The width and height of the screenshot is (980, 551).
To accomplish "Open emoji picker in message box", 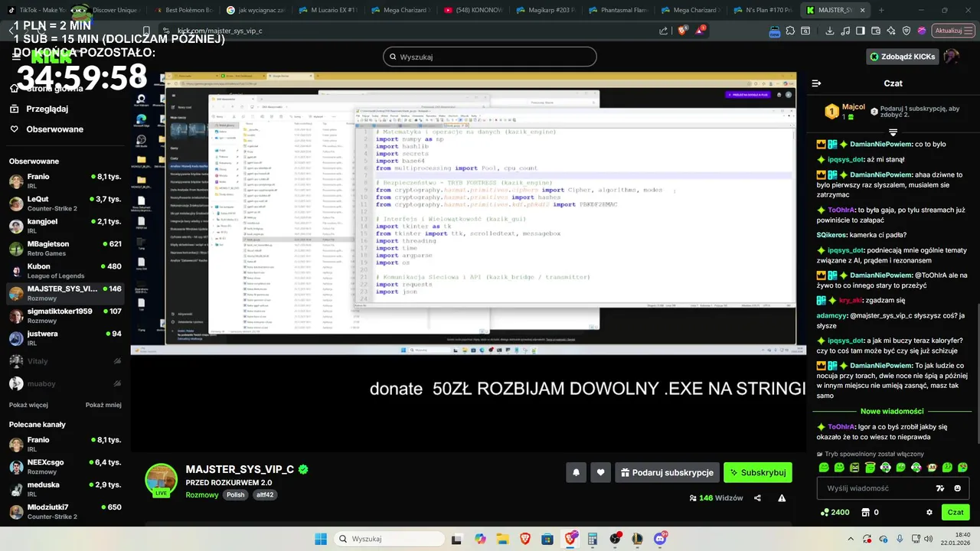I will tap(957, 488).
